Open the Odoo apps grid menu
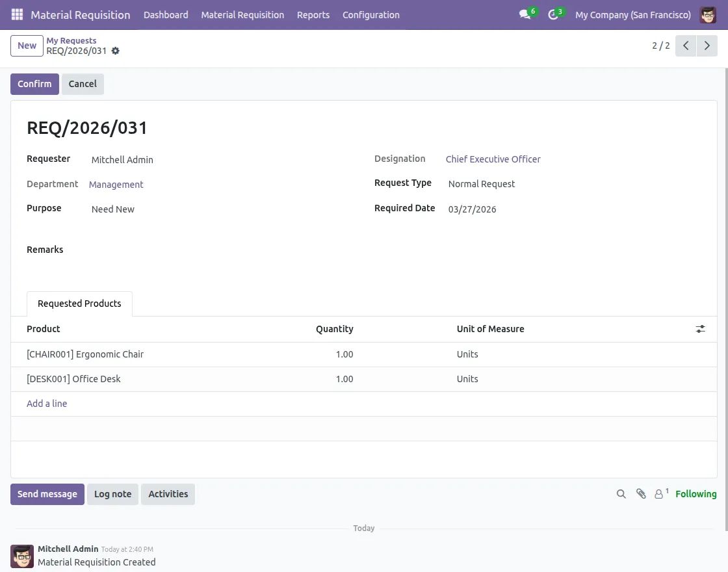The height and width of the screenshot is (572, 728). (x=16, y=15)
